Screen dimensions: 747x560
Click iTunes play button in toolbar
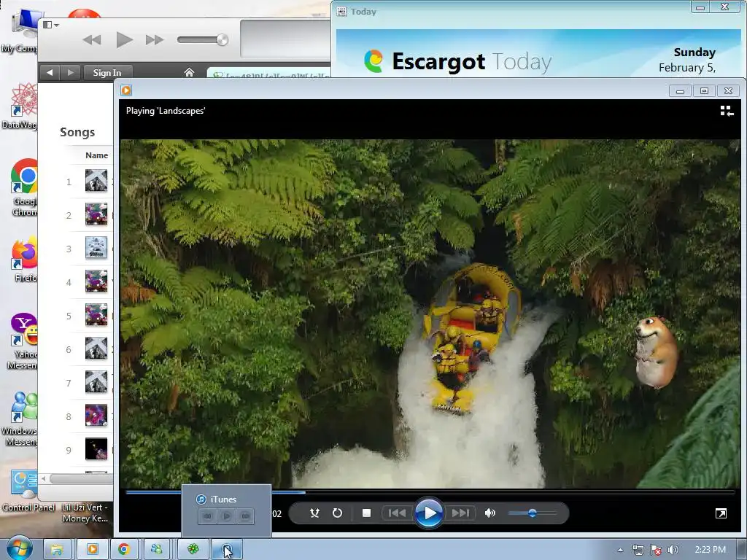(124, 40)
